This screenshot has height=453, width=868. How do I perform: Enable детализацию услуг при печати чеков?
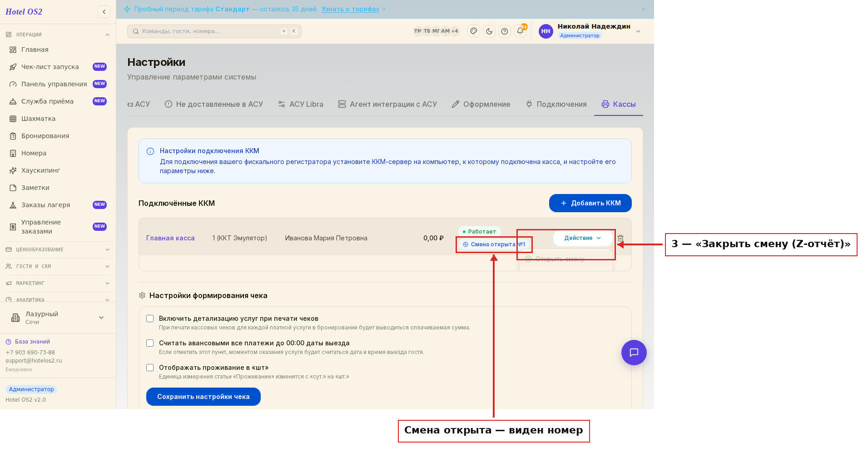tap(150, 319)
